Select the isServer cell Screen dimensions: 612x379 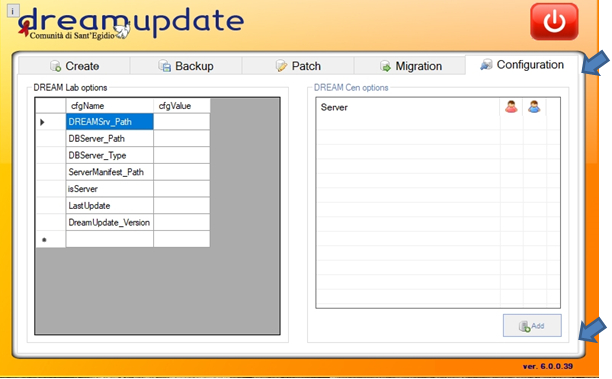click(110, 189)
